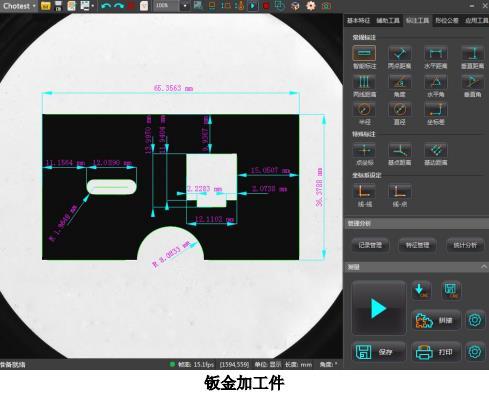Click the 统计分析 button
The height and width of the screenshot is (395, 489).
click(x=465, y=245)
